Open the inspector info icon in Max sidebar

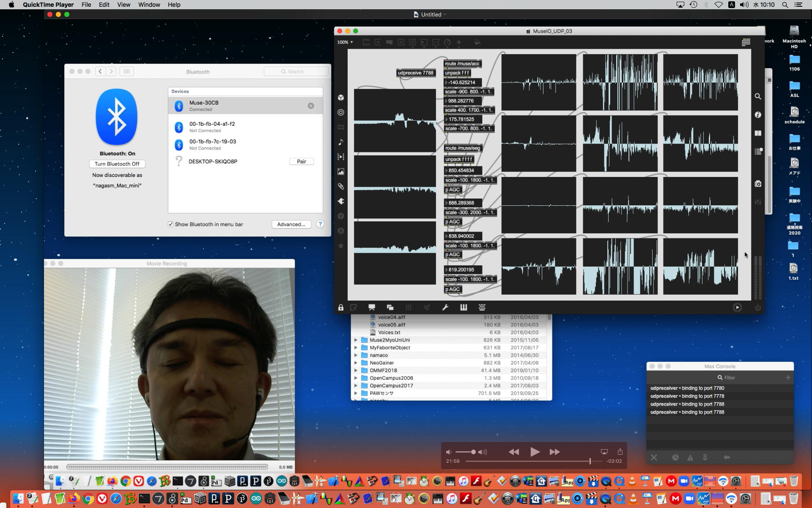tap(758, 115)
